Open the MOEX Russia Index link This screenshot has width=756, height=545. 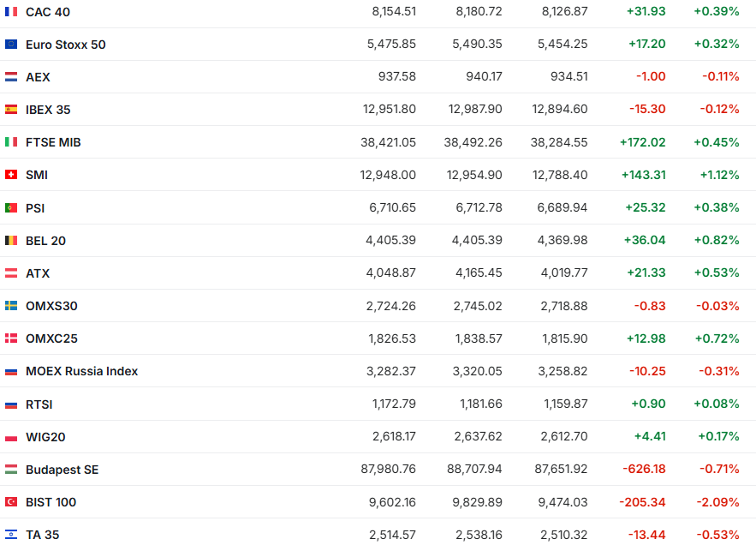point(81,371)
